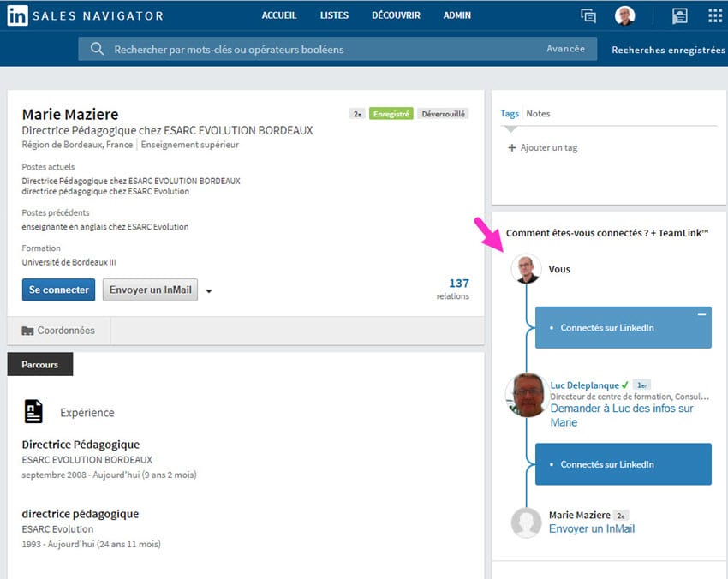This screenshot has width=728, height=579.
Task: Click the LinkedIn Sales Navigator logo
Action: 86,15
